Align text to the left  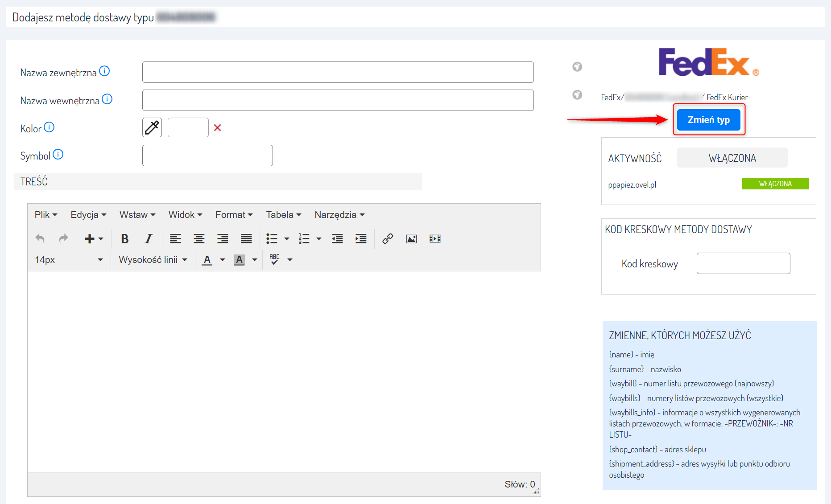pyautogui.click(x=175, y=239)
